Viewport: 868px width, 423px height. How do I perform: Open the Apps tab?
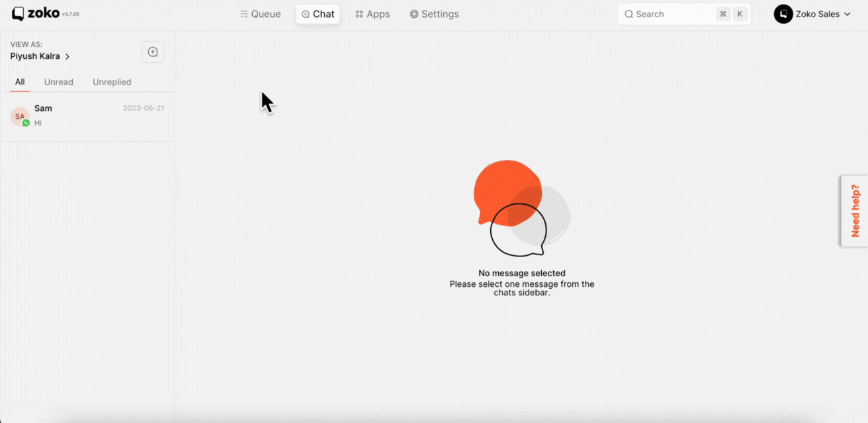(372, 14)
